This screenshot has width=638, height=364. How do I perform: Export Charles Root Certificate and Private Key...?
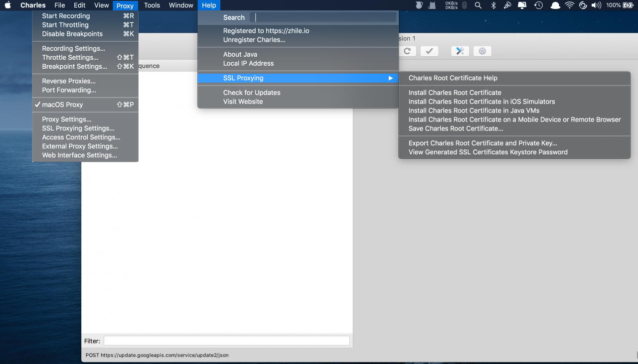(x=514, y=143)
